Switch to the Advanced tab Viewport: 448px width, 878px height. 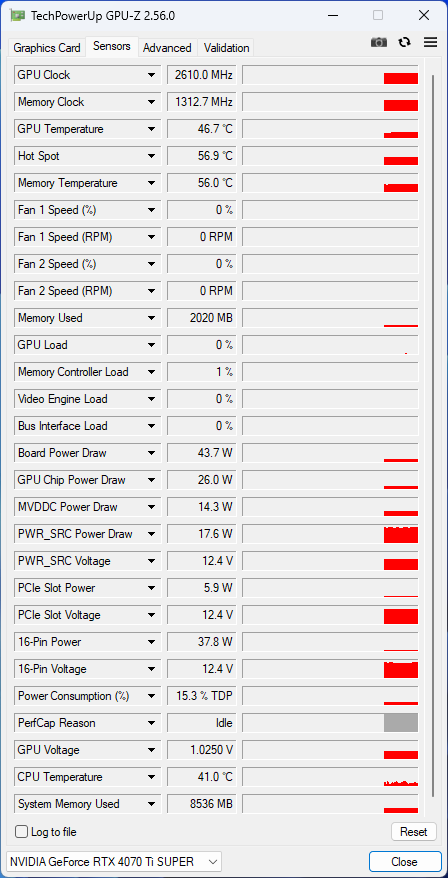(x=167, y=48)
